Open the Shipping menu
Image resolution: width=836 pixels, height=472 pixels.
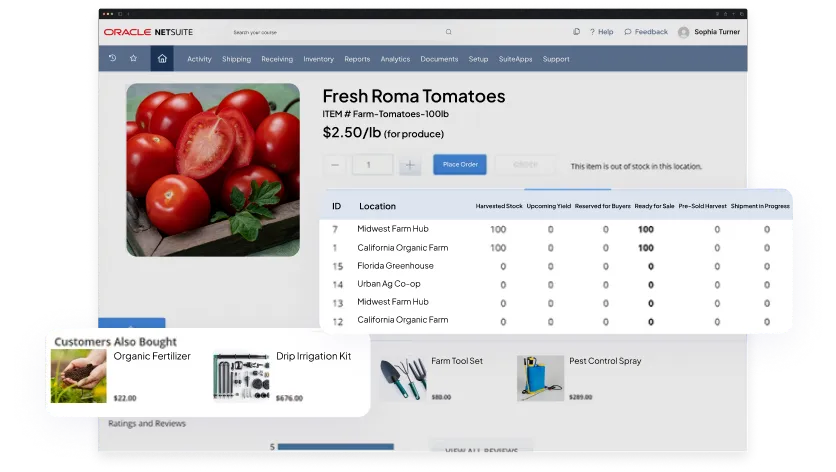236,59
